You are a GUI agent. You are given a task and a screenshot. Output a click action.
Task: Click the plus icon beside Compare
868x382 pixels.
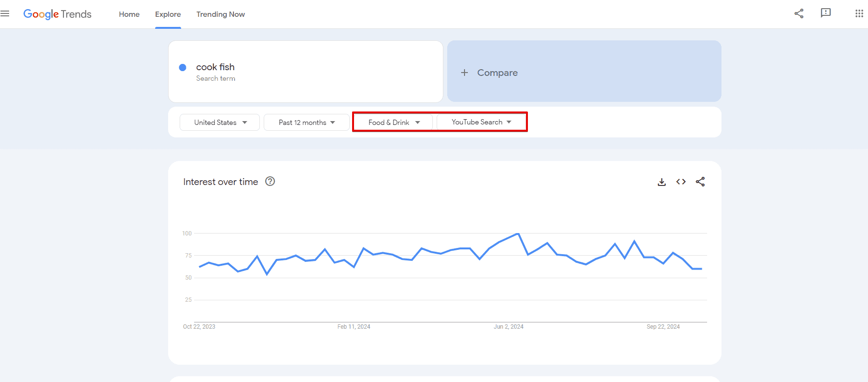point(465,73)
